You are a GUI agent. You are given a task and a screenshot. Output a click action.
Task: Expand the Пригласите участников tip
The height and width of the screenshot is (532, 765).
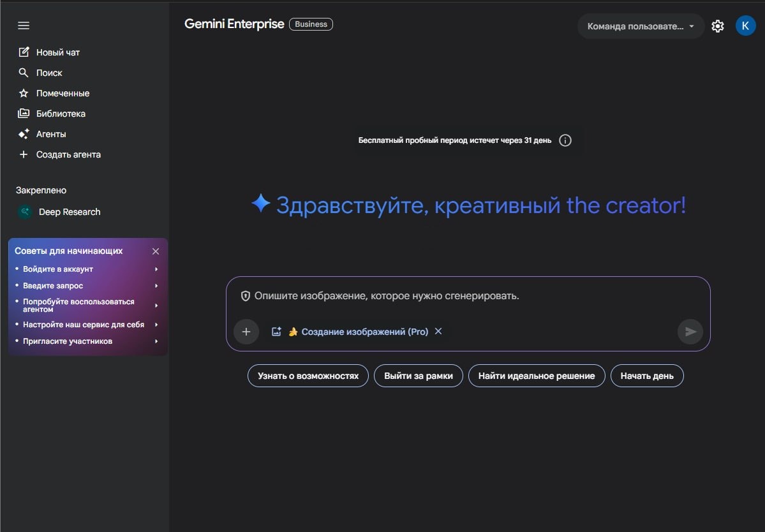point(156,341)
